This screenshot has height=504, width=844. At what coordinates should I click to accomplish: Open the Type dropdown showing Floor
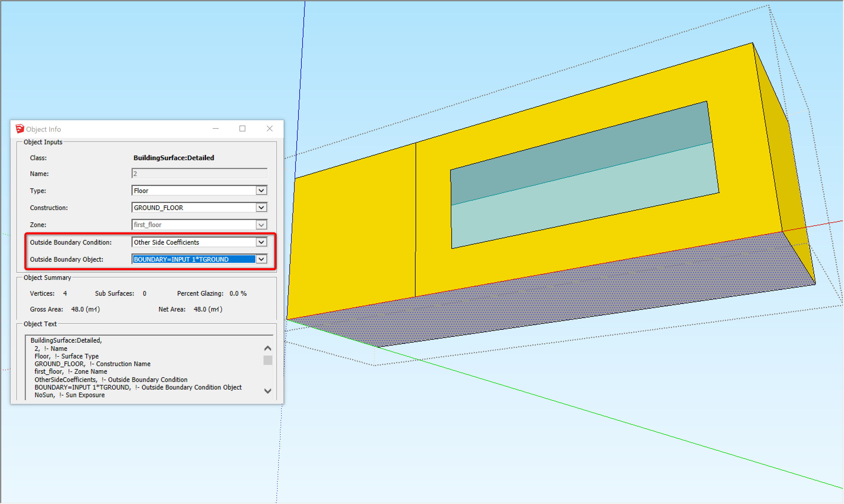click(261, 191)
